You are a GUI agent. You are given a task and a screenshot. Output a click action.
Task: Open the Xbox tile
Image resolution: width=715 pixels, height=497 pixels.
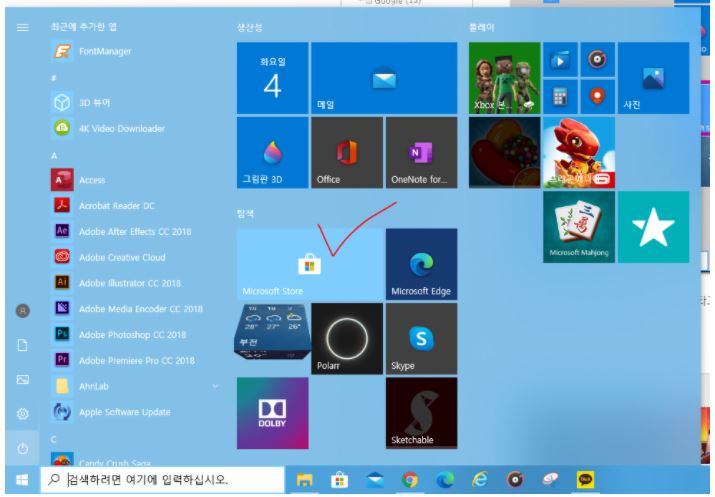pyautogui.click(x=504, y=78)
